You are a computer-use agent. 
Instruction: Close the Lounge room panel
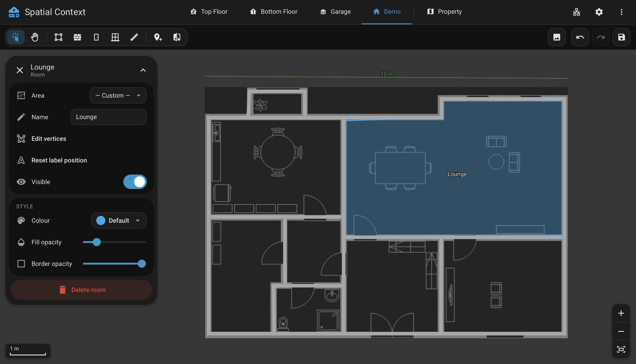click(x=20, y=70)
